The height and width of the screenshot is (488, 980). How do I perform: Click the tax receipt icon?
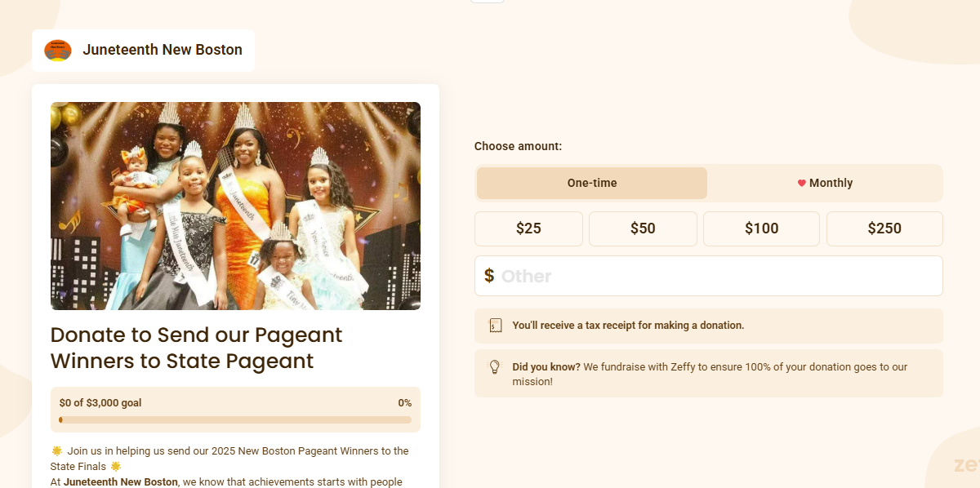point(495,326)
